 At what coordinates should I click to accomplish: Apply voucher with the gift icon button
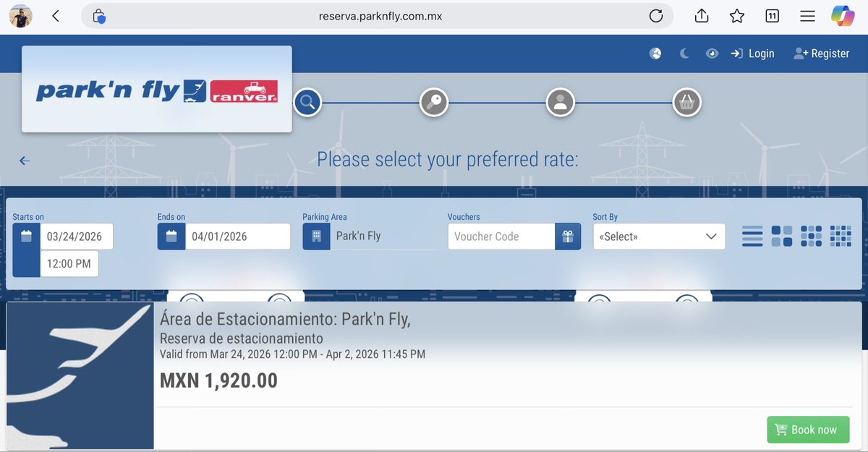[x=568, y=236]
